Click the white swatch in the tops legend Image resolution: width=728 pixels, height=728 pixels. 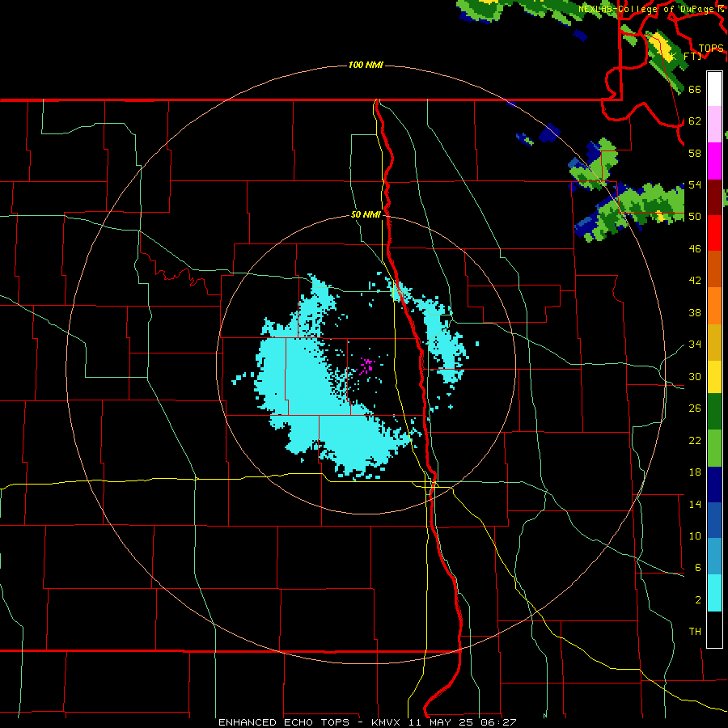(714, 89)
